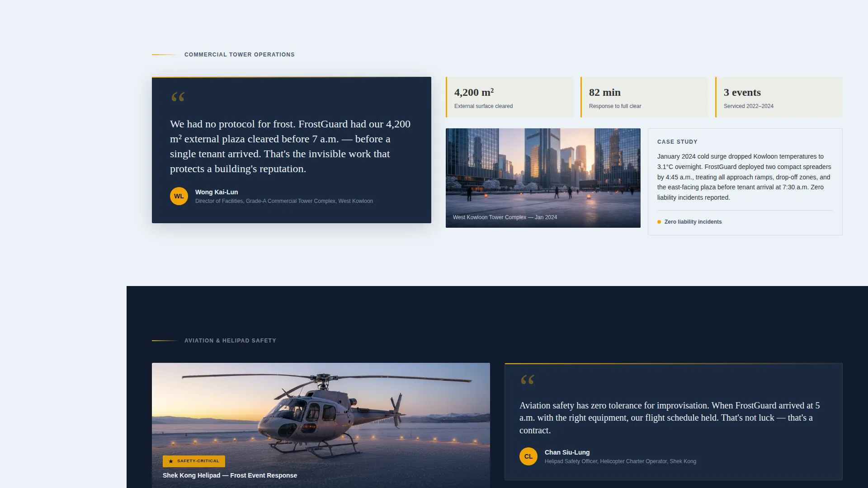The width and height of the screenshot is (868, 488).
Task: Select the Aviation & Helipad Safety heading
Action: [230, 341]
